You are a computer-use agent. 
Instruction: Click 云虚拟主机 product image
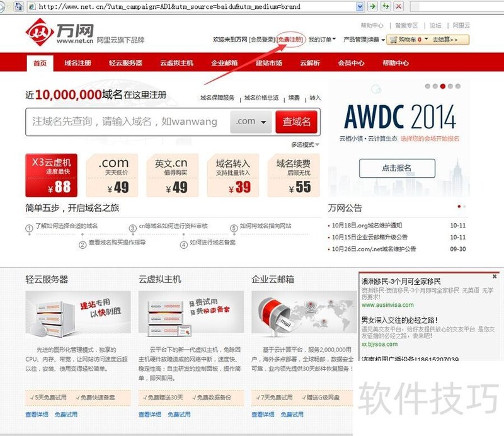coord(192,314)
